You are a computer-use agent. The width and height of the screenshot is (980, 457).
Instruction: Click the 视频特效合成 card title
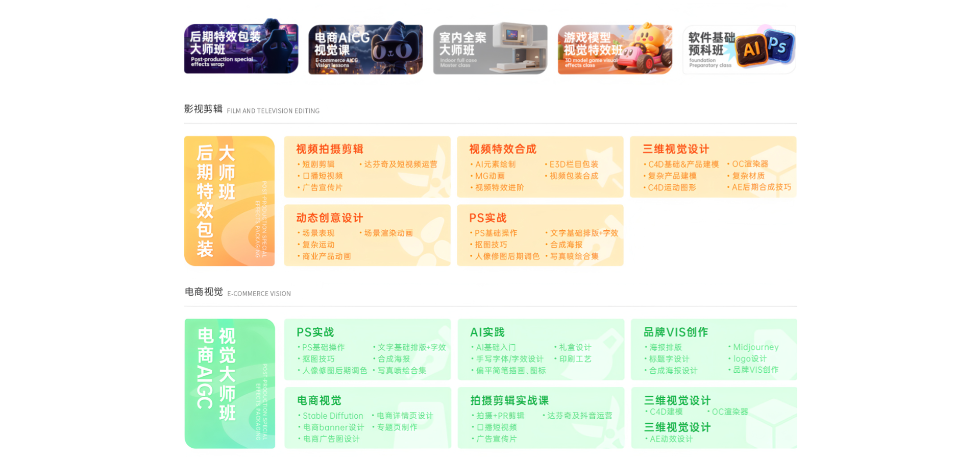pos(503,149)
